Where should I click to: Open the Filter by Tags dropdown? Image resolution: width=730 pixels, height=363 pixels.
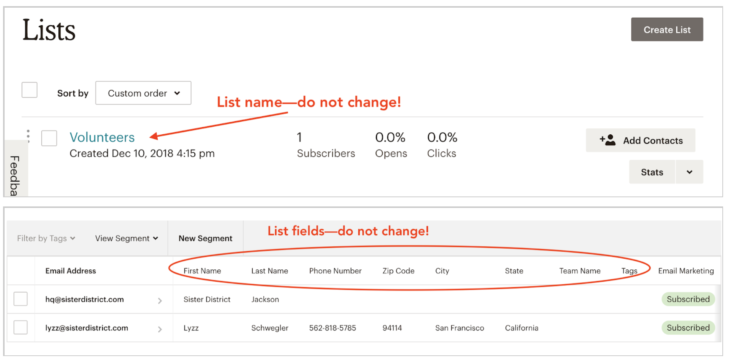tap(46, 238)
